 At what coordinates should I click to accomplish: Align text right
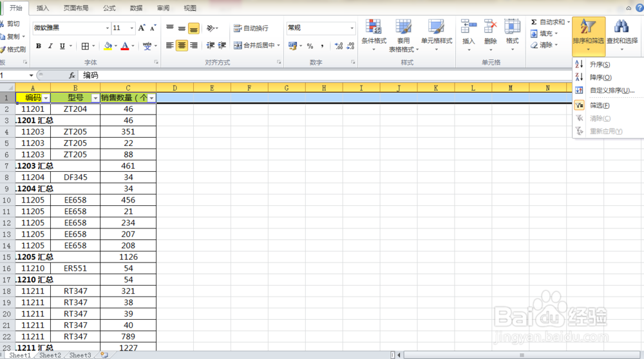(x=193, y=45)
